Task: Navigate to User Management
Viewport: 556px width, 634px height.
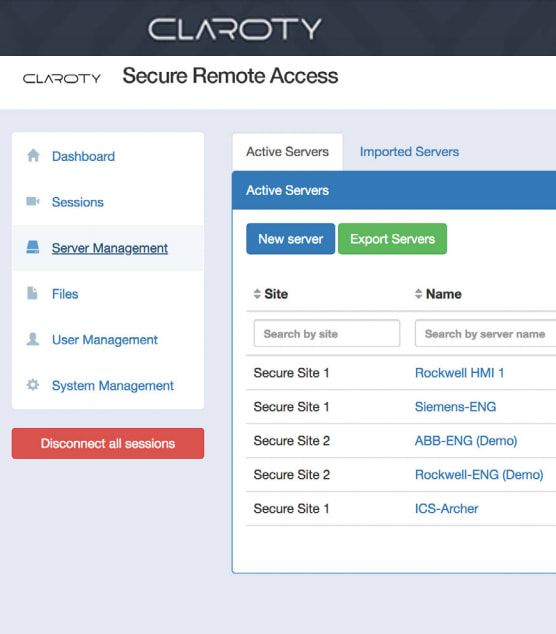Action: pyautogui.click(x=105, y=340)
